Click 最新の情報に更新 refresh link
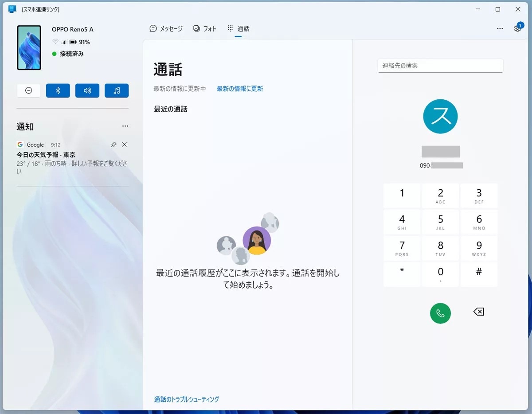The height and width of the screenshot is (414, 532). pos(240,89)
